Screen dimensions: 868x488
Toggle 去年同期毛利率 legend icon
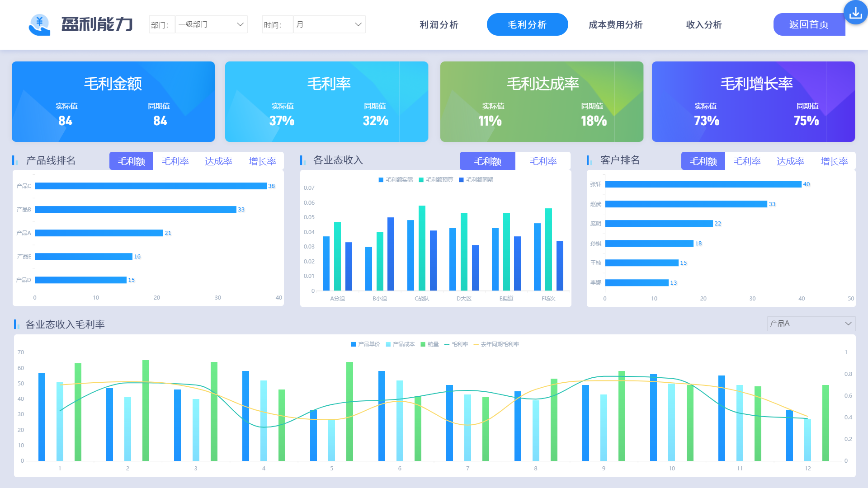476,344
